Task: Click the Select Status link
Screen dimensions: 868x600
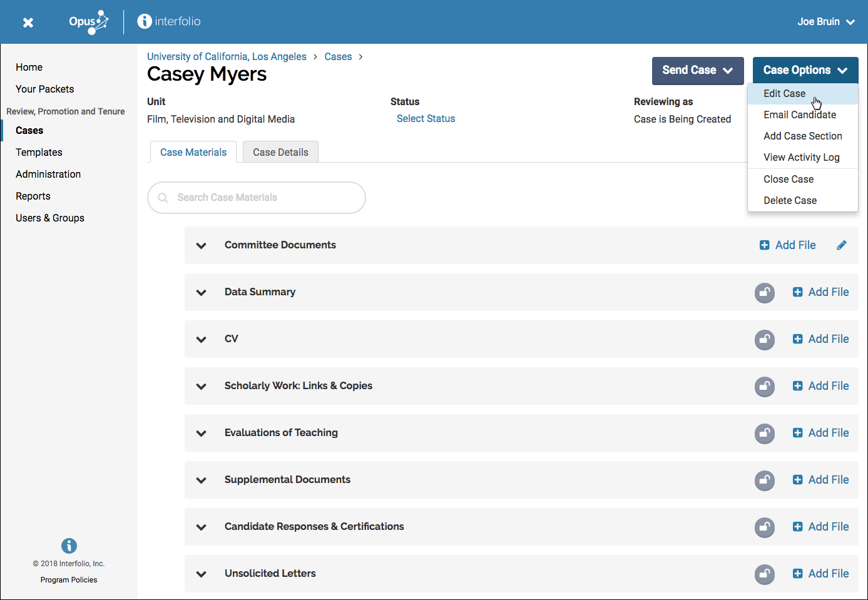Action: 426,119
